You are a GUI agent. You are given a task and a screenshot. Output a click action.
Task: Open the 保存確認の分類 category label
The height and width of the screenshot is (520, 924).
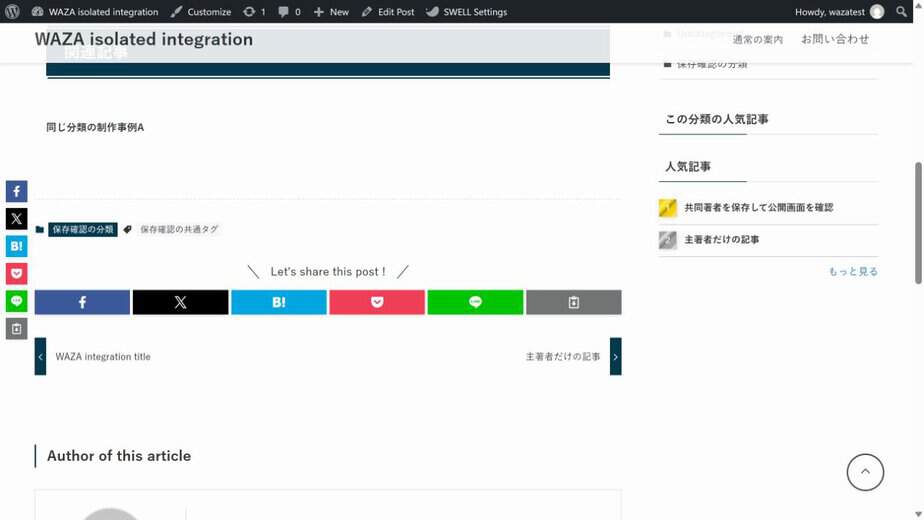(x=82, y=229)
